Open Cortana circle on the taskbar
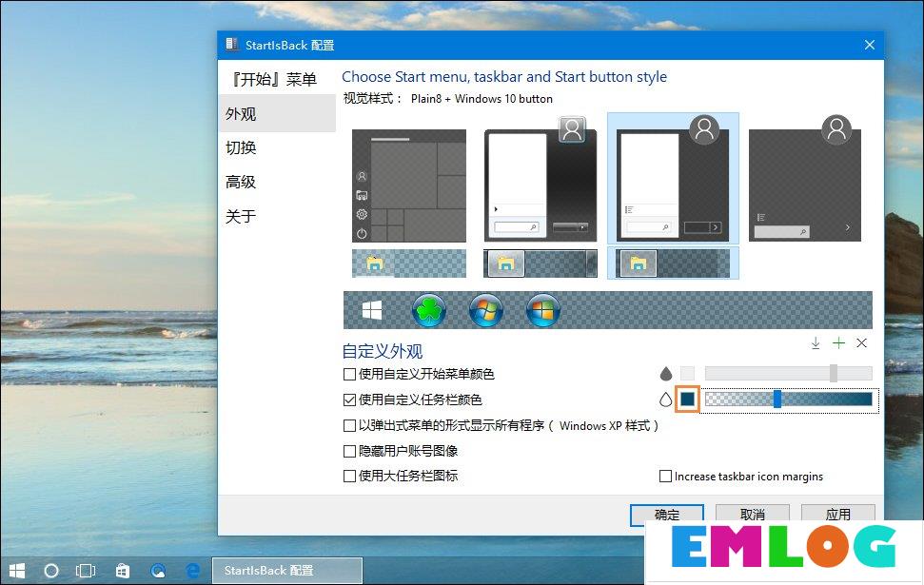Image resolution: width=924 pixels, height=585 pixels. (x=51, y=571)
